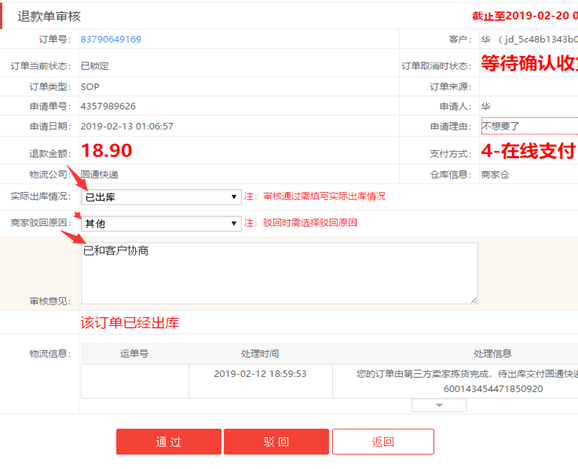The width and height of the screenshot is (578, 469).
Task: Go back using the 返回 button
Action: point(383,441)
